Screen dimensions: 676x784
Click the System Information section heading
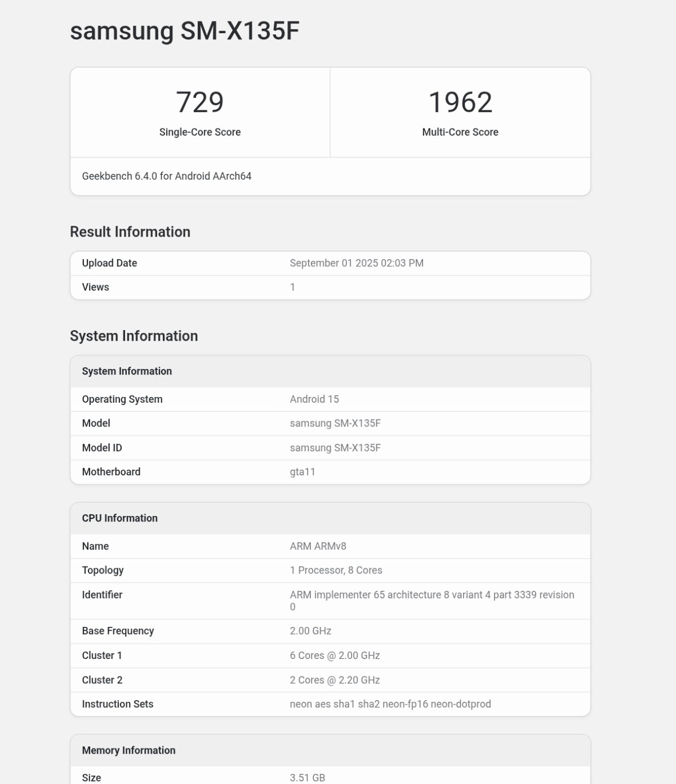[134, 336]
